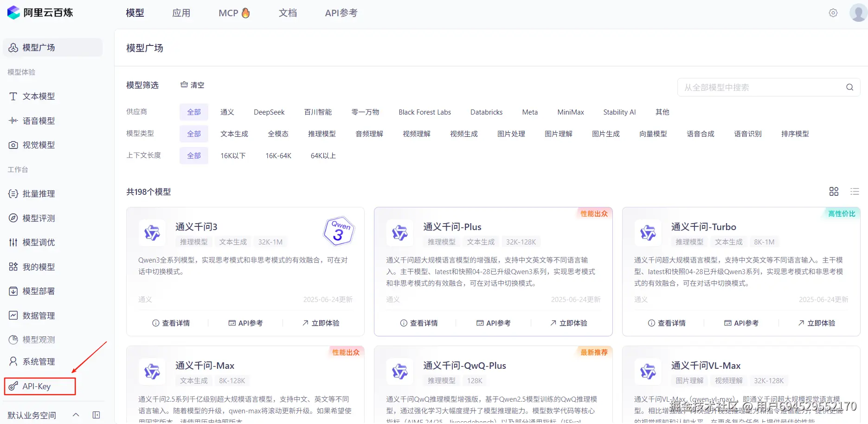Switch to grid view layout icon

point(834,192)
